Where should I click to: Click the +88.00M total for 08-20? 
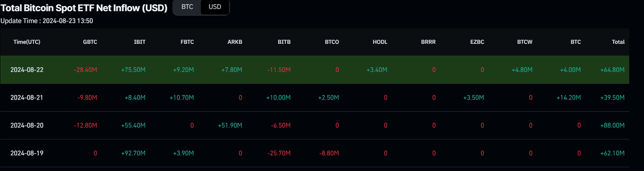(x=613, y=125)
